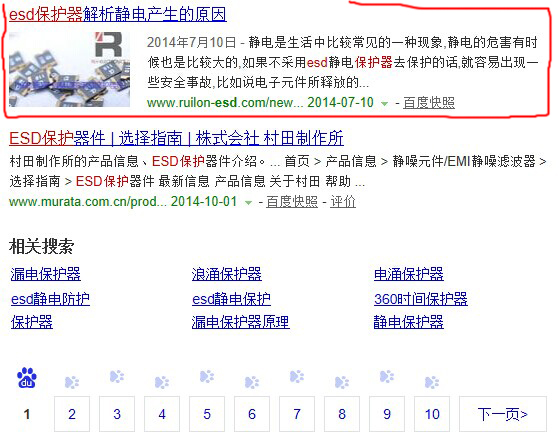Click the paw icon above page 9
559x437 pixels.
click(387, 376)
